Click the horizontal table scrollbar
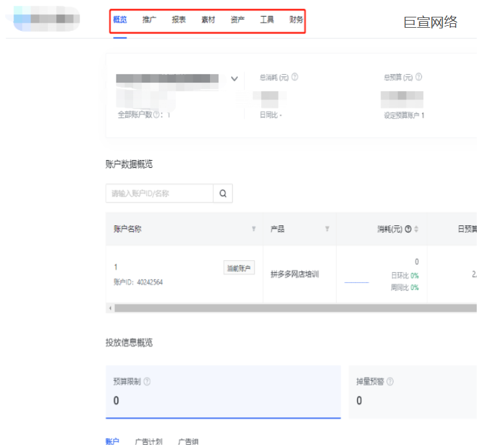The image size is (493, 448). coord(295,308)
